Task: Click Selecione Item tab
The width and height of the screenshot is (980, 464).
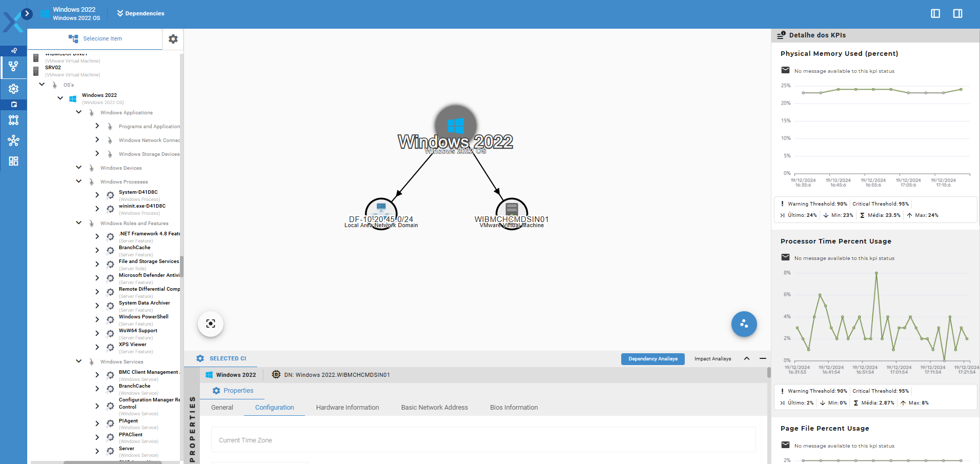Action: click(x=95, y=38)
